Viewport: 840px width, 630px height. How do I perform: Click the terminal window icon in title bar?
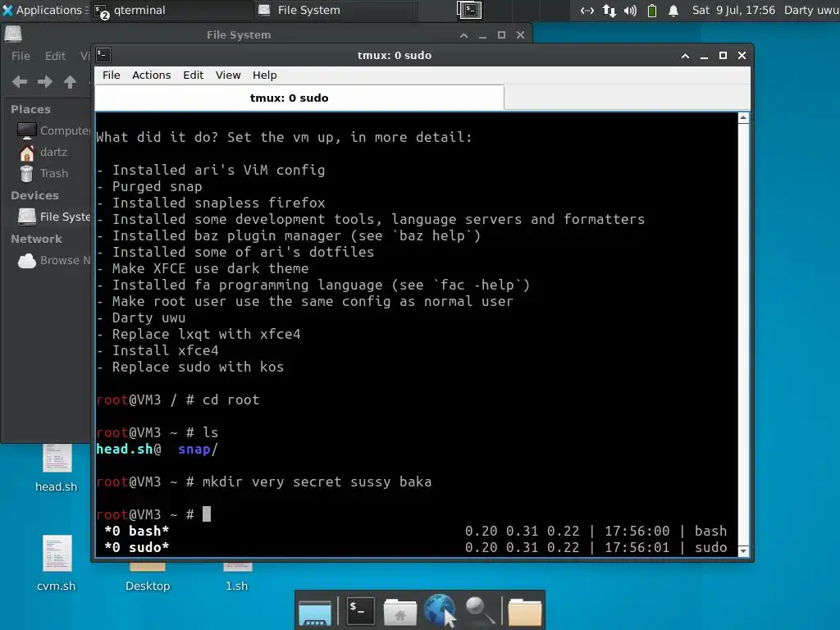104,55
